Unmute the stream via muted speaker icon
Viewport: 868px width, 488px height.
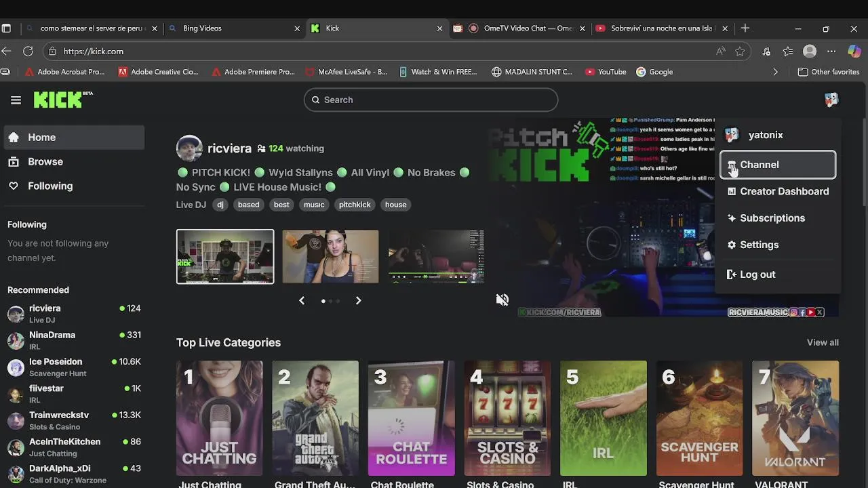tap(502, 300)
